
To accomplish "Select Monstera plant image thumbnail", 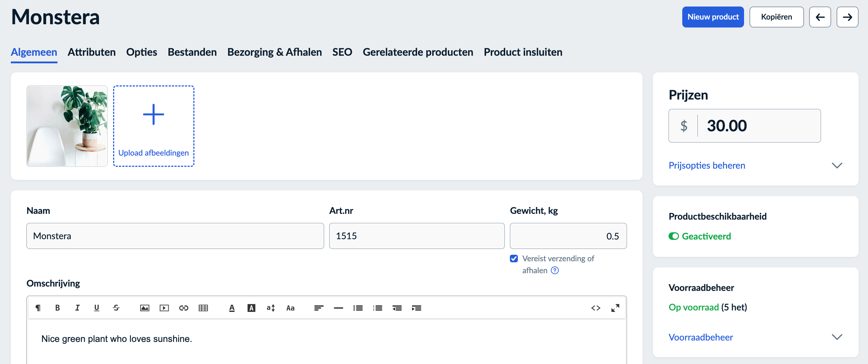I will [x=67, y=126].
